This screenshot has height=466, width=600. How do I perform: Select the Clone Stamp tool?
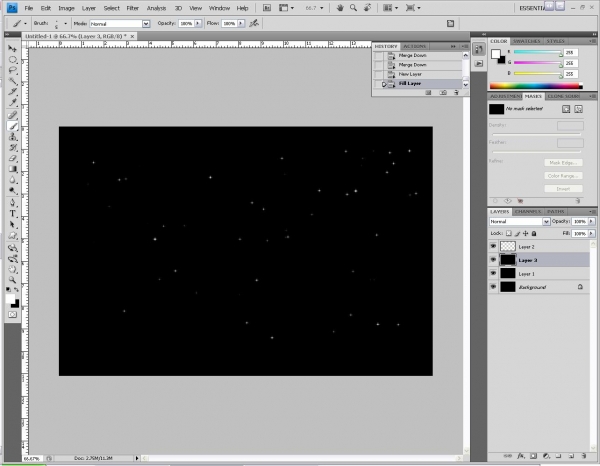coord(12,137)
